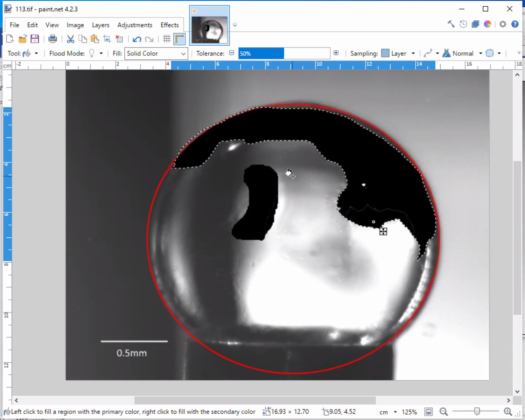
Task: Open the Effects menu
Action: 169,25
